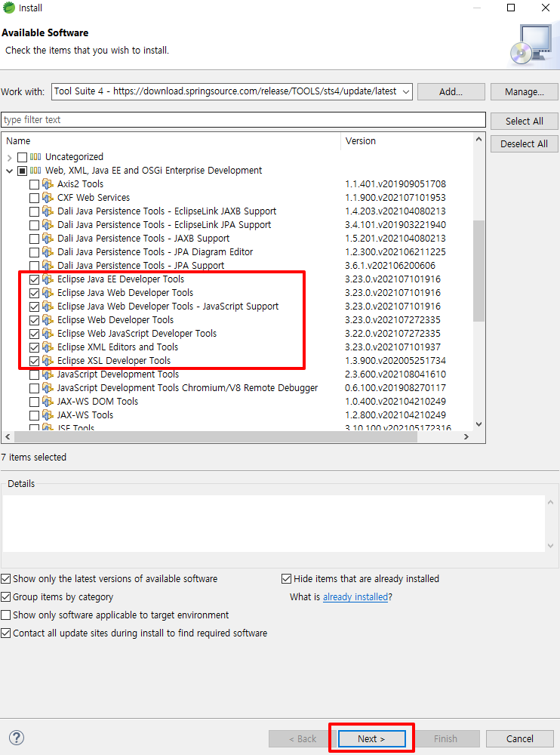Click the JAX-WS Tools feature icon

tap(48, 415)
